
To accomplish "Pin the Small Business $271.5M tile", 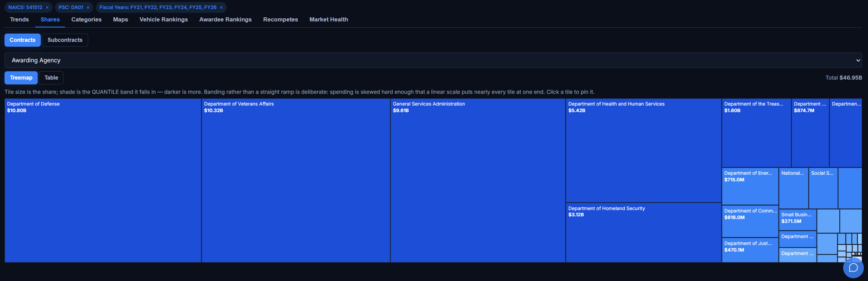I will (797, 220).
